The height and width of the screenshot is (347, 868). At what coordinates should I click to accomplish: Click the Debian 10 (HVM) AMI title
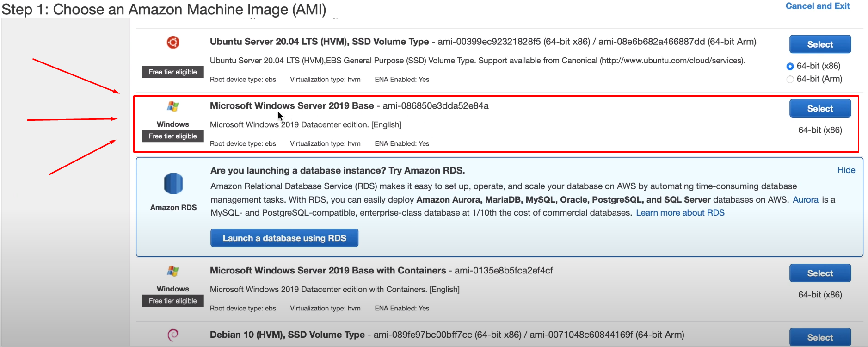287,335
